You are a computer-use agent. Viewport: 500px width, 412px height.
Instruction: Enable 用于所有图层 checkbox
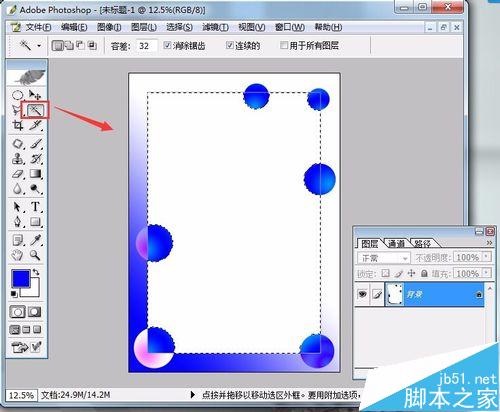point(284,45)
